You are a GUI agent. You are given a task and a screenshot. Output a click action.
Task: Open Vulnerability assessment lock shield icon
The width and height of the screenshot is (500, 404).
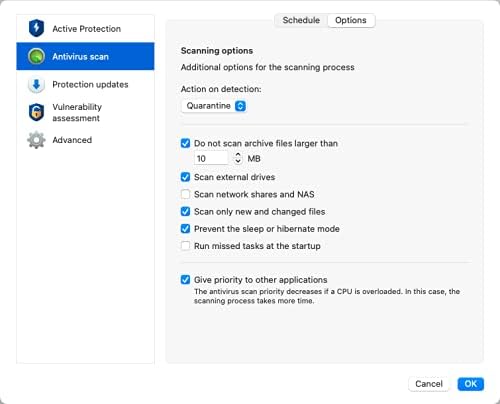tap(36, 112)
